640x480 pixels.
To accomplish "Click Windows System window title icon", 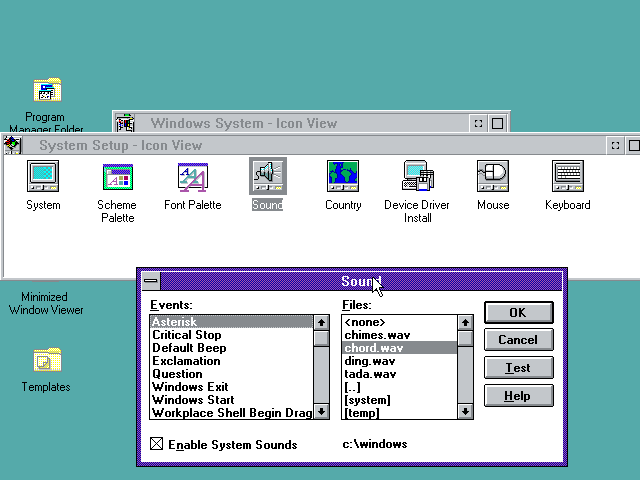I will coord(125,123).
